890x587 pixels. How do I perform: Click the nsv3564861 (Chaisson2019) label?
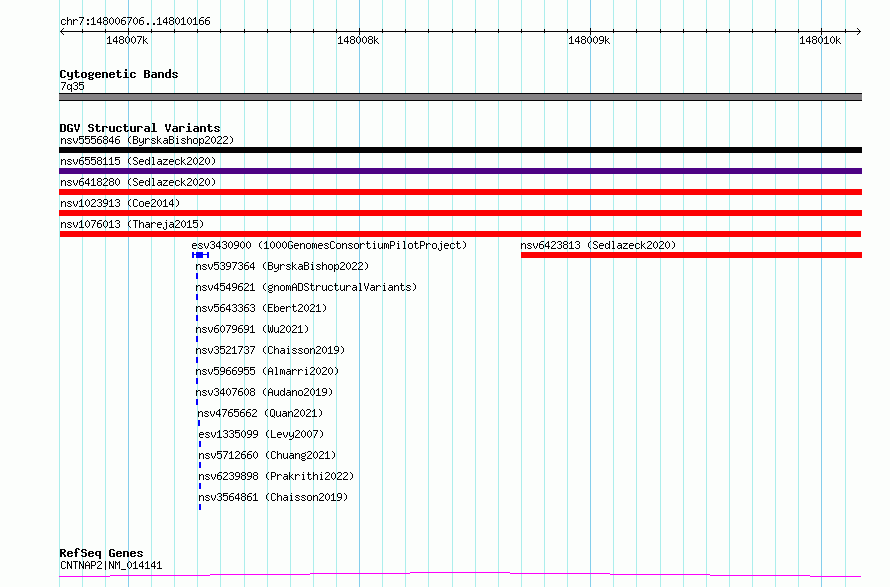[x=273, y=497]
